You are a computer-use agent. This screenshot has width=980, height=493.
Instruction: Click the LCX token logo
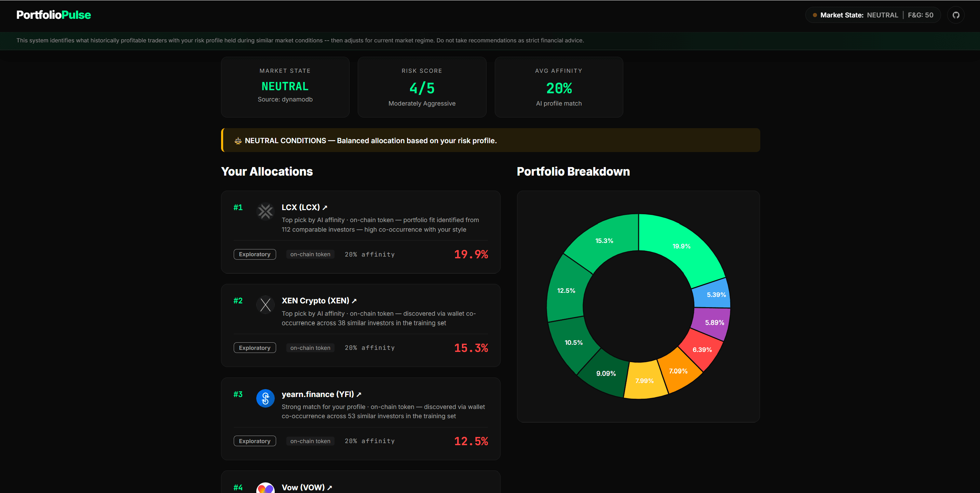pos(266,211)
